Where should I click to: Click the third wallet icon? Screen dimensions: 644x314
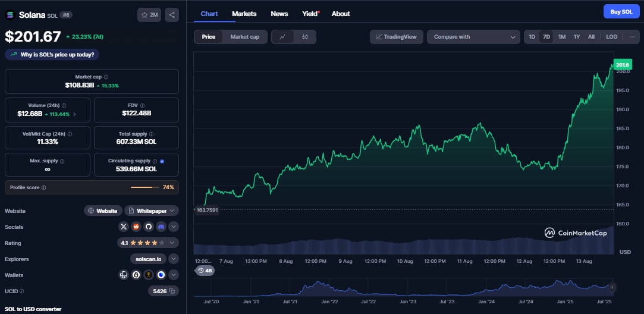coord(148,275)
